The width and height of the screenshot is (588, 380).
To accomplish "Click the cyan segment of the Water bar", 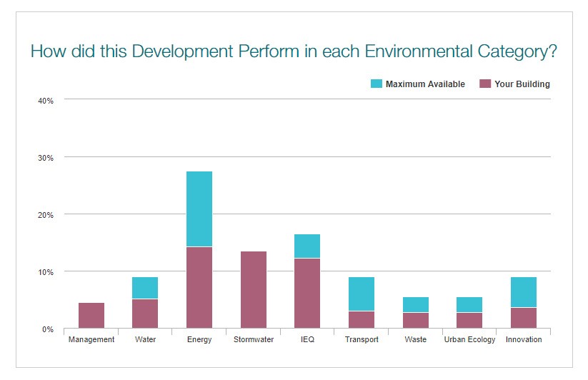I will point(145,288).
